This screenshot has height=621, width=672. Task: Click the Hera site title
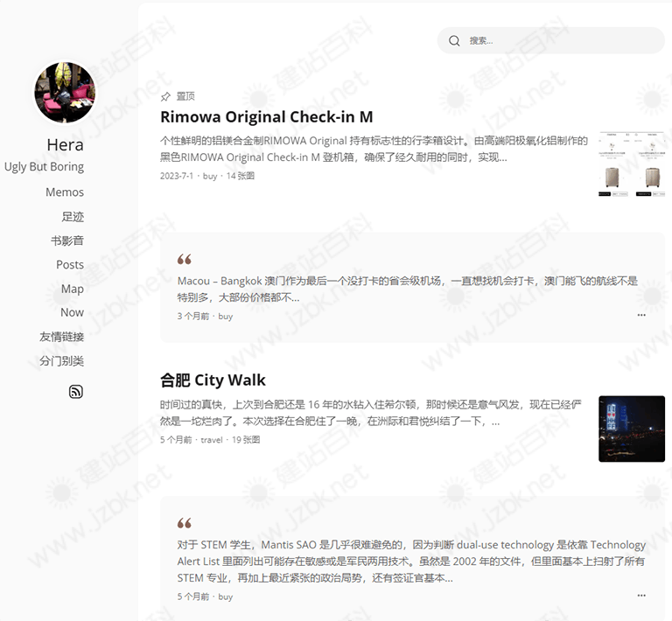[65, 145]
